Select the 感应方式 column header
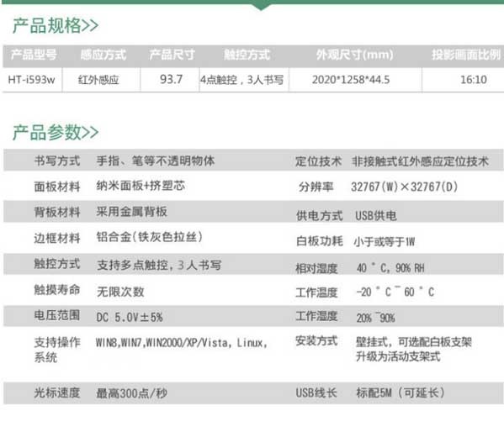Viewport: 504px width, 432px height. pyautogui.click(x=103, y=55)
